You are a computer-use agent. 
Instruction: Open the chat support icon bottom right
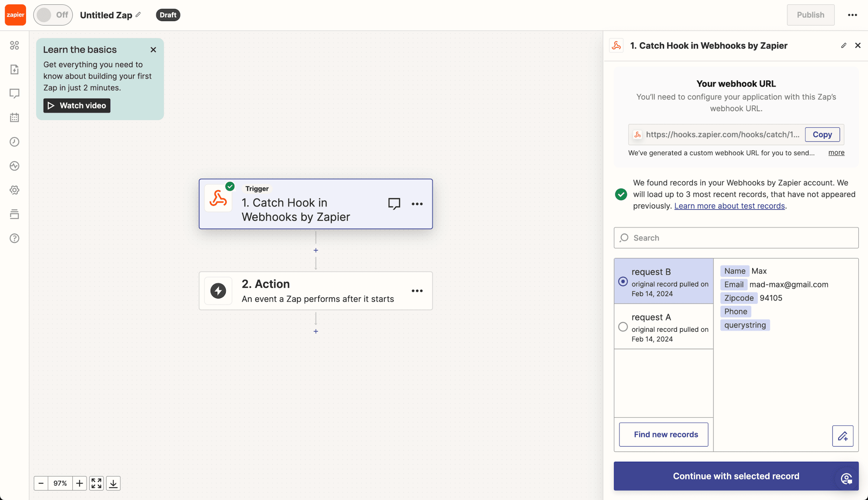[846, 479]
